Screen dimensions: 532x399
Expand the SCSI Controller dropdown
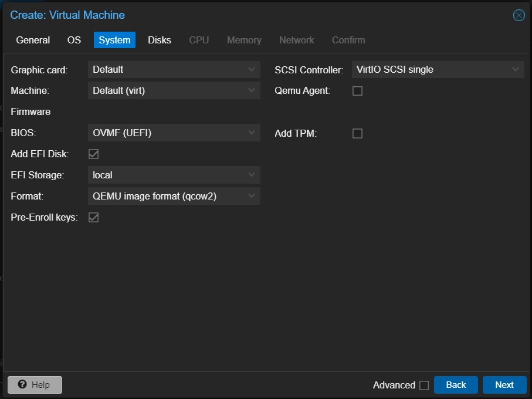(438, 70)
